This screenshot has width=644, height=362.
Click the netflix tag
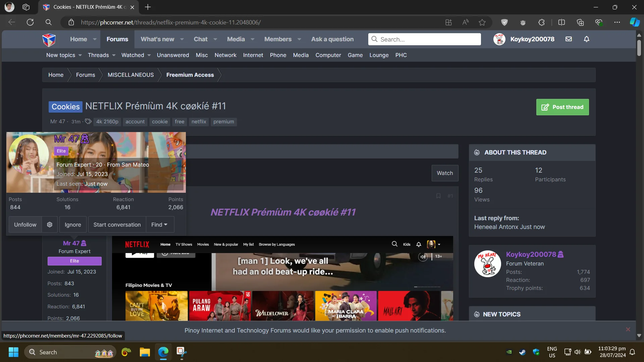click(199, 122)
